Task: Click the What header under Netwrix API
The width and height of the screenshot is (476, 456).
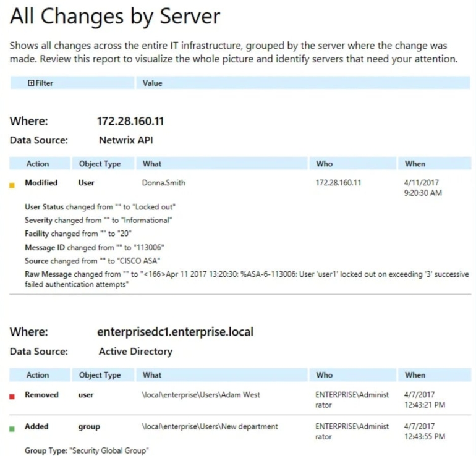Action: pos(221,163)
